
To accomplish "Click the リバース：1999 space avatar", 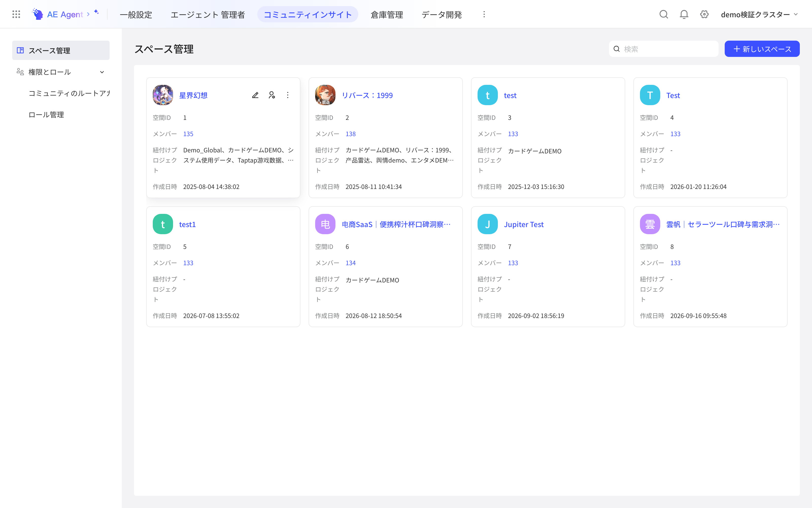I will [325, 95].
